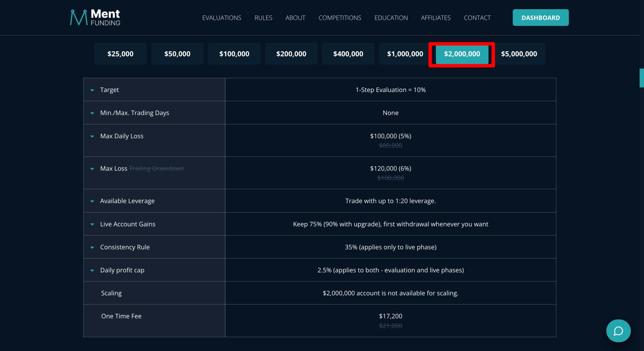Choose the $5,000,000 account size
The image size is (644, 351).
pyautogui.click(x=519, y=54)
